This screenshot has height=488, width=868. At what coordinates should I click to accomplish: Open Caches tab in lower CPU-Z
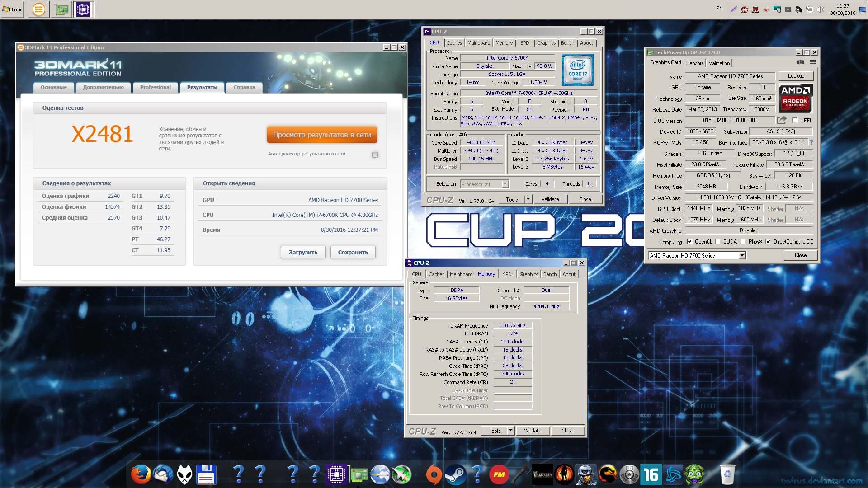pos(436,274)
